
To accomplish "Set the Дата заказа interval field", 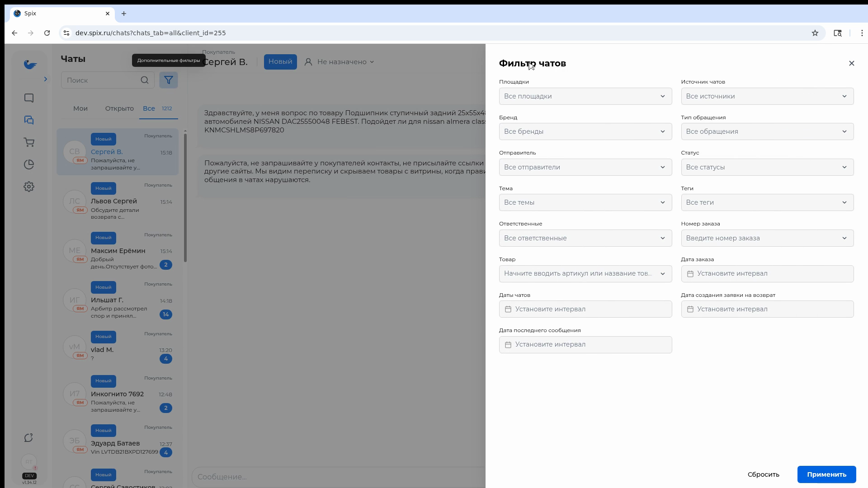I will click(767, 274).
